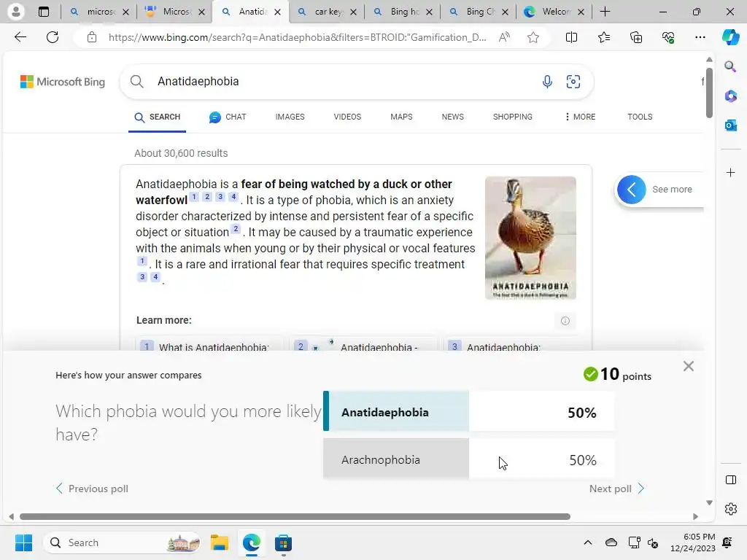Open citation 4 after 'specific treatment'
747x560 pixels.
click(155, 277)
